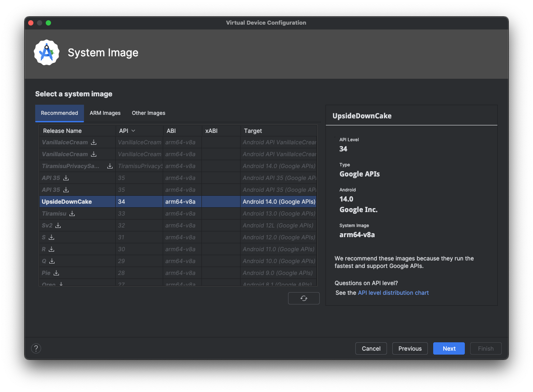
Task: Download the R system image
Action: 52,249
